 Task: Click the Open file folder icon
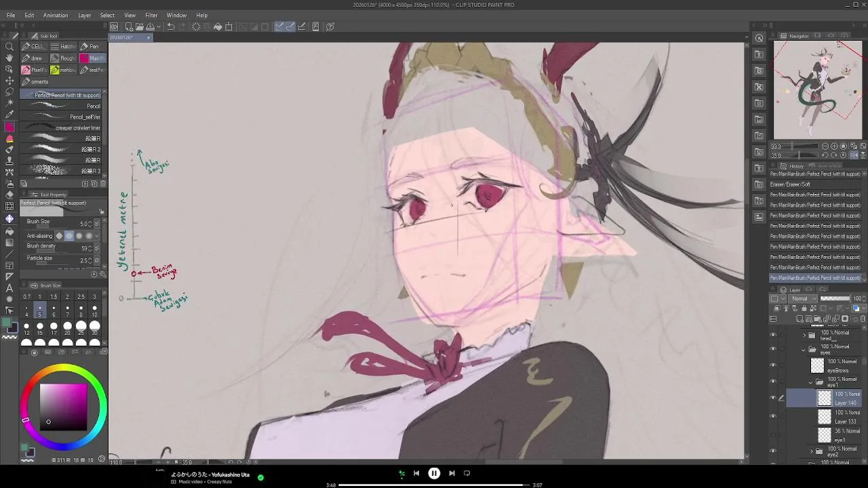point(139,26)
